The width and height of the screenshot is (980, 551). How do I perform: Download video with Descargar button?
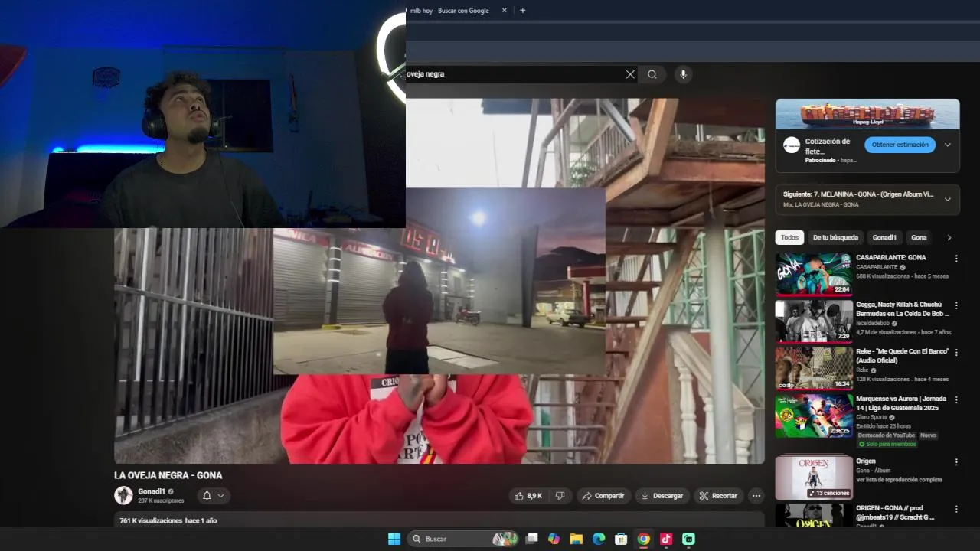(x=662, y=496)
